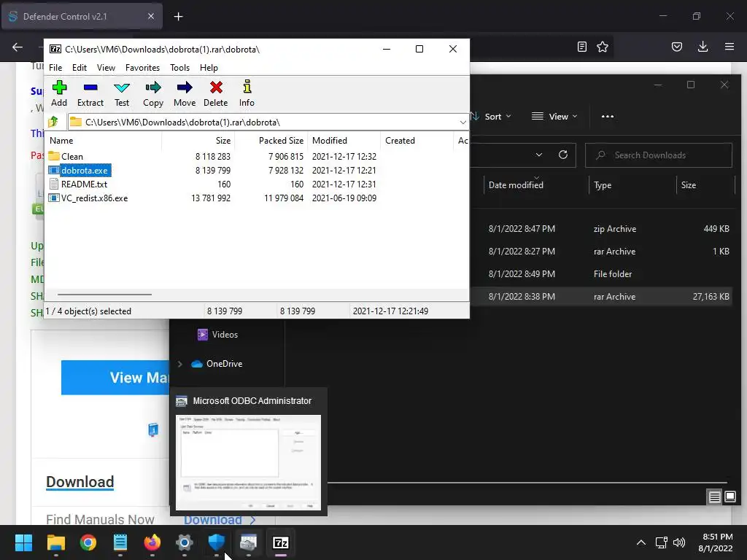Open Firefox from the taskbar
747x560 pixels.
click(x=152, y=542)
